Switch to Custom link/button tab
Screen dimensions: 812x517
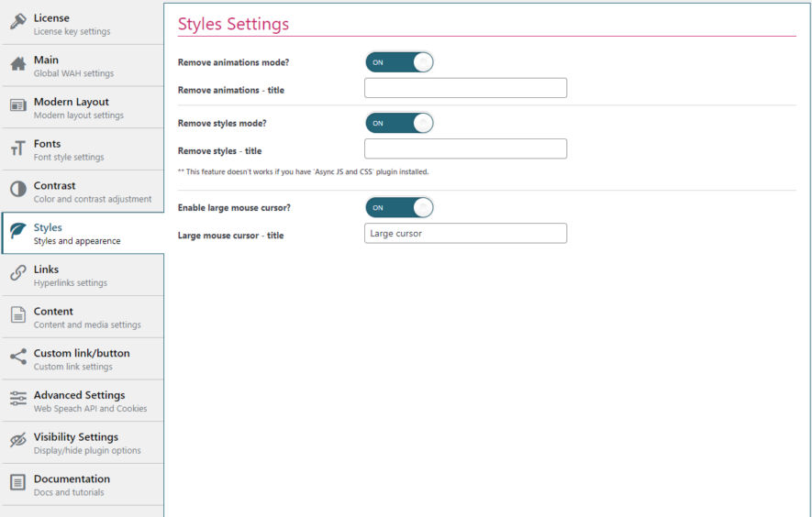coord(83,359)
